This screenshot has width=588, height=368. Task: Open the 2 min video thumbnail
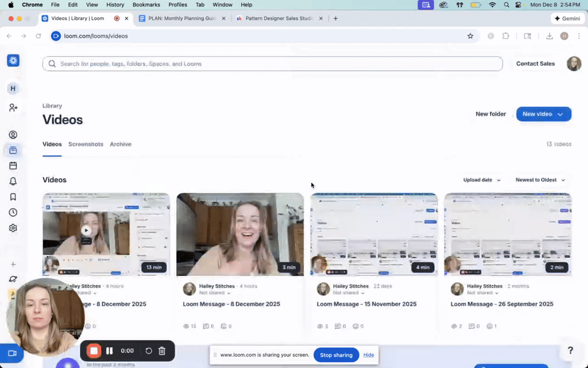pos(508,235)
